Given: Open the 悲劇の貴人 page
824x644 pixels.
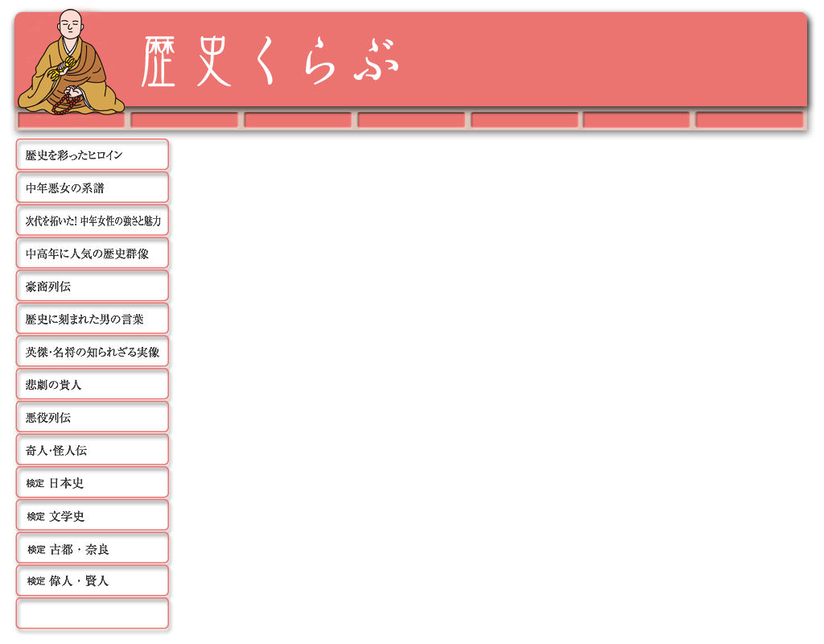Looking at the screenshot, I should (93, 384).
